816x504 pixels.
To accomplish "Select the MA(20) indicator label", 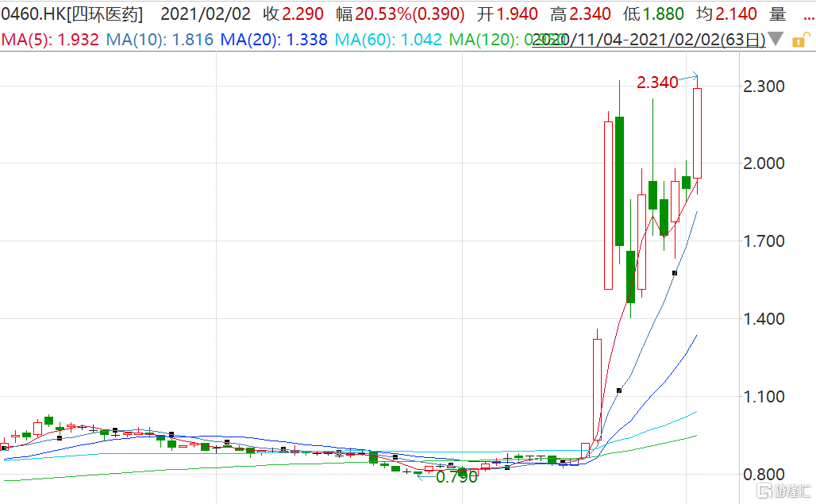I will pos(274,39).
